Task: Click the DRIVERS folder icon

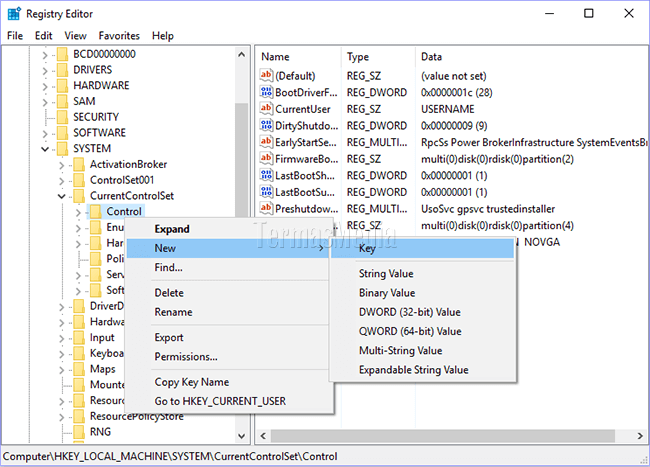Action: click(62, 70)
